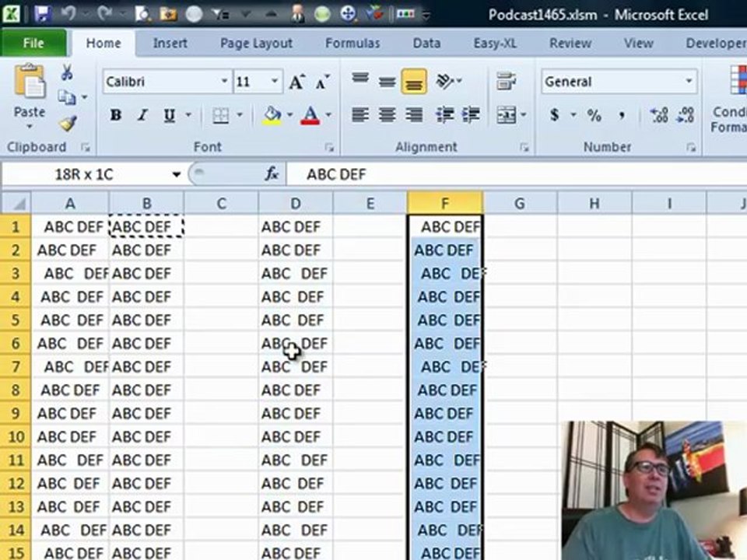This screenshot has height=560, width=747.
Task: Switch to the Formulas tab
Action: [x=352, y=44]
